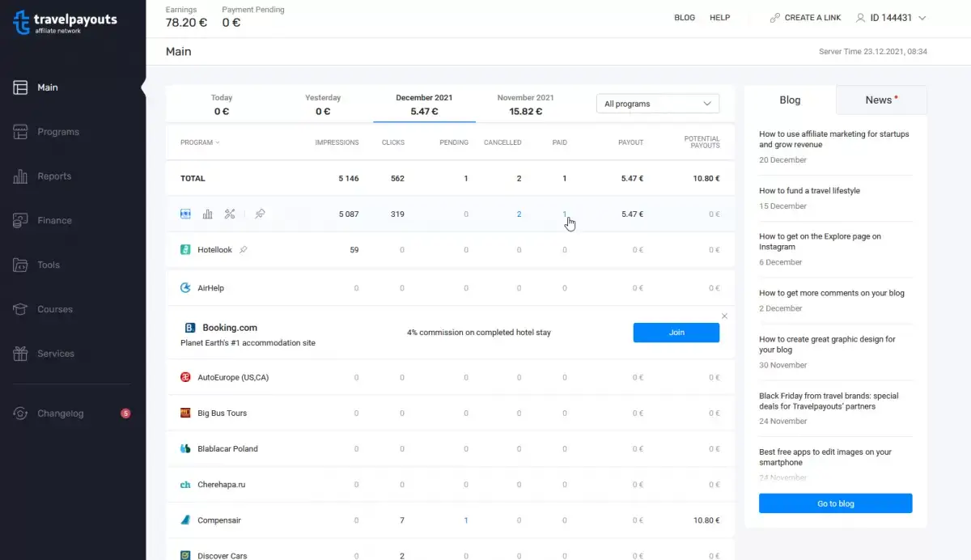This screenshot has height=560, width=971.
Task: Open the Black Friday travel brands post
Action: 829,401
